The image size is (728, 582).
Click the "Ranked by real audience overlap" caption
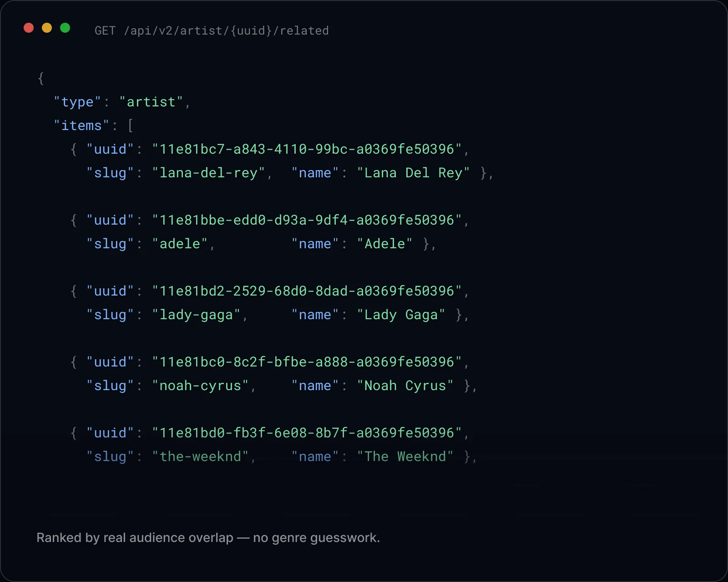pos(208,537)
